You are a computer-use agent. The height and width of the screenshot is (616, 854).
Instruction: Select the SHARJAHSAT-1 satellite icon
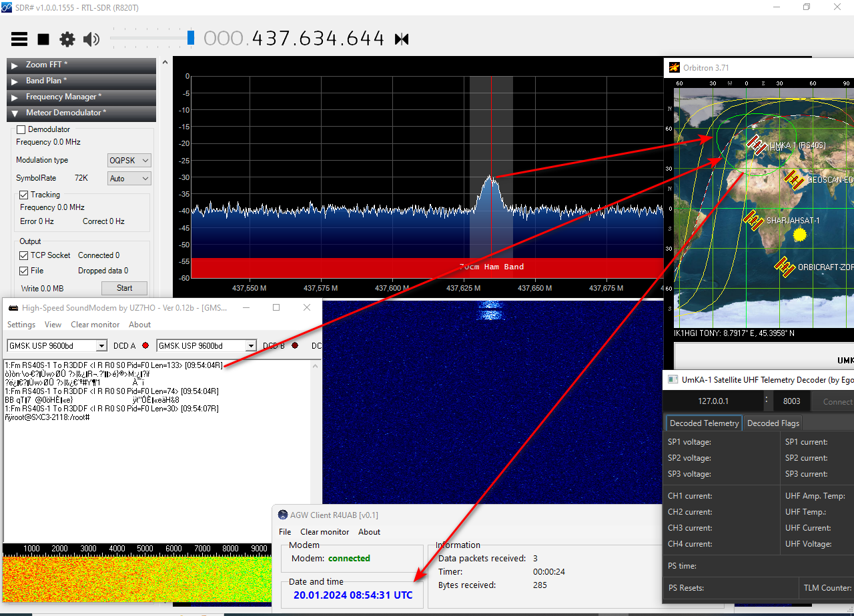click(x=753, y=221)
